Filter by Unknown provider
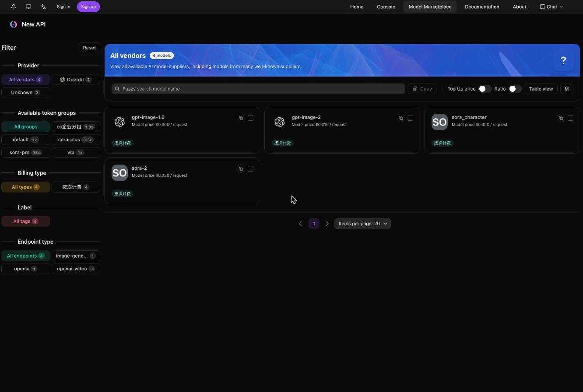Screen dimensions: 583x392 pyautogui.click(x=25, y=92)
